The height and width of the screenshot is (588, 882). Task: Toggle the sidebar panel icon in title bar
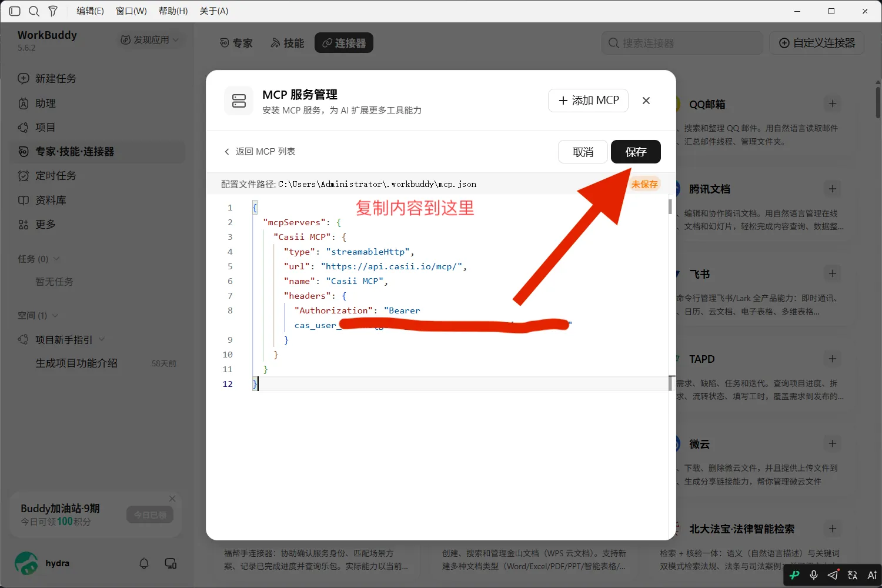pyautogui.click(x=15, y=11)
